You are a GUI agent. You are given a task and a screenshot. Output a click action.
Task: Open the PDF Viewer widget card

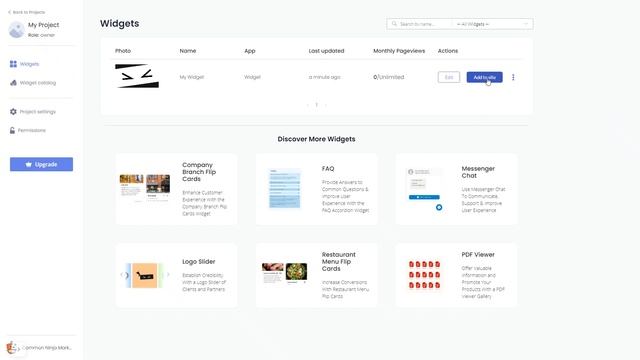[x=456, y=275]
